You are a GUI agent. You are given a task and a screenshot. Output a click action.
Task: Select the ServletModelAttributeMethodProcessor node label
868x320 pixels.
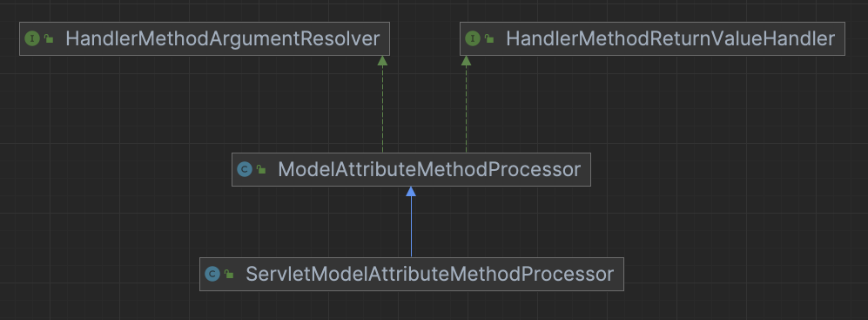tap(429, 274)
